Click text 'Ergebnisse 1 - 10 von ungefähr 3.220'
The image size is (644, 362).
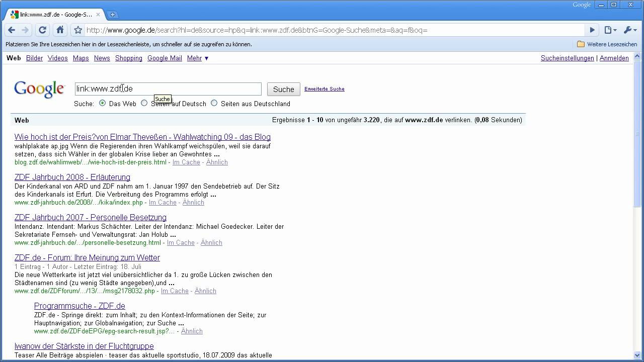pos(326,120)
